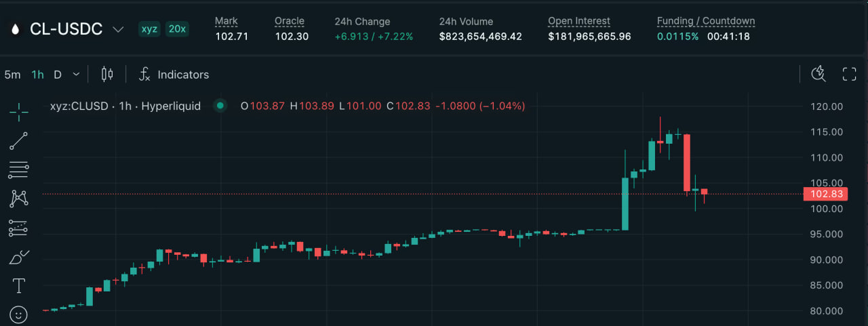Image resolution: width=868 pixels, height=326 pixels.
Task: Select the chart patterns tool
Action: click(19, 199)
